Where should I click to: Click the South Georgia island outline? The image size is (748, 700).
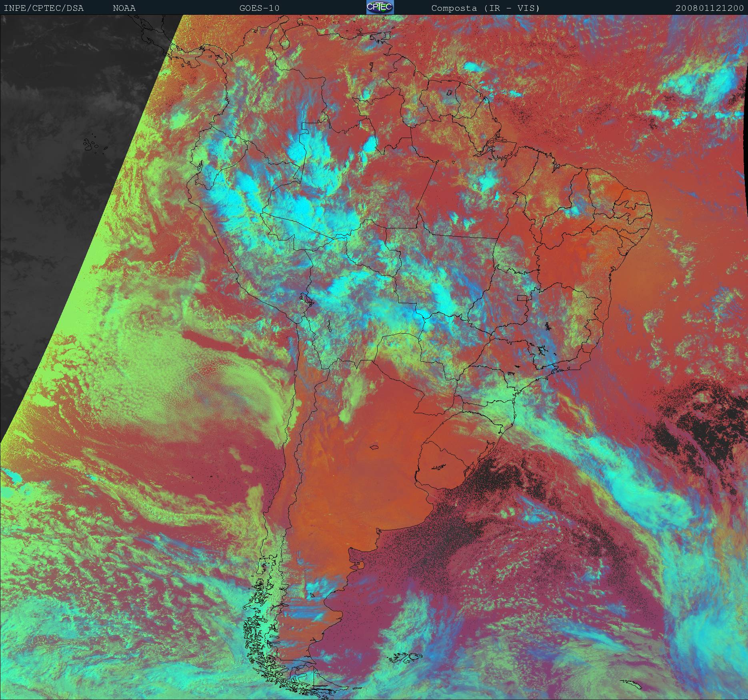[x=633, y=685]
